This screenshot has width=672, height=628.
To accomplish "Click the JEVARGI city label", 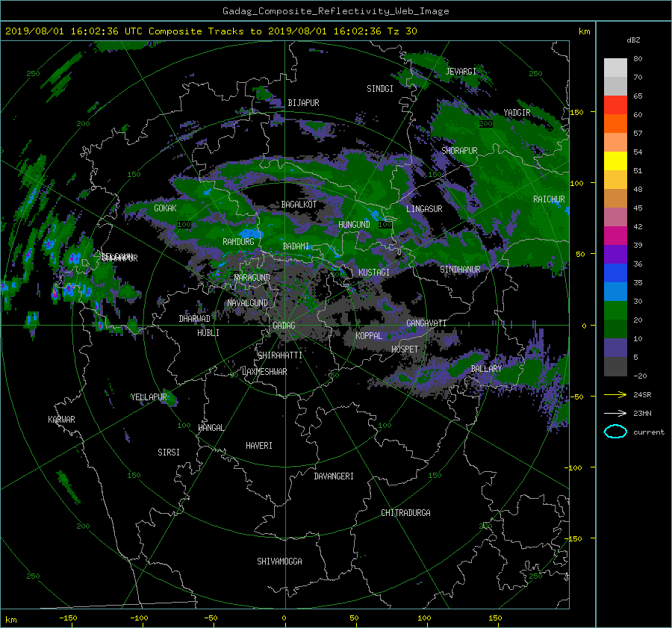I will tap(461, 72).
